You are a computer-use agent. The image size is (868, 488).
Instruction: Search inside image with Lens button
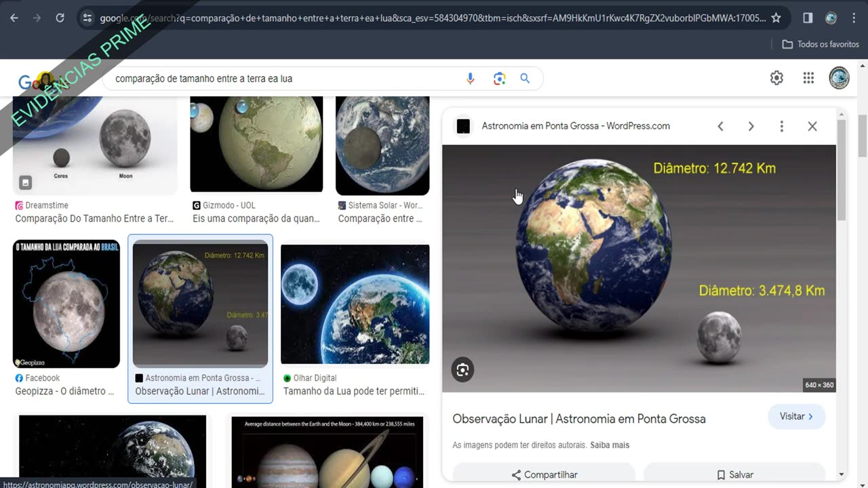[x=462, y=369]
